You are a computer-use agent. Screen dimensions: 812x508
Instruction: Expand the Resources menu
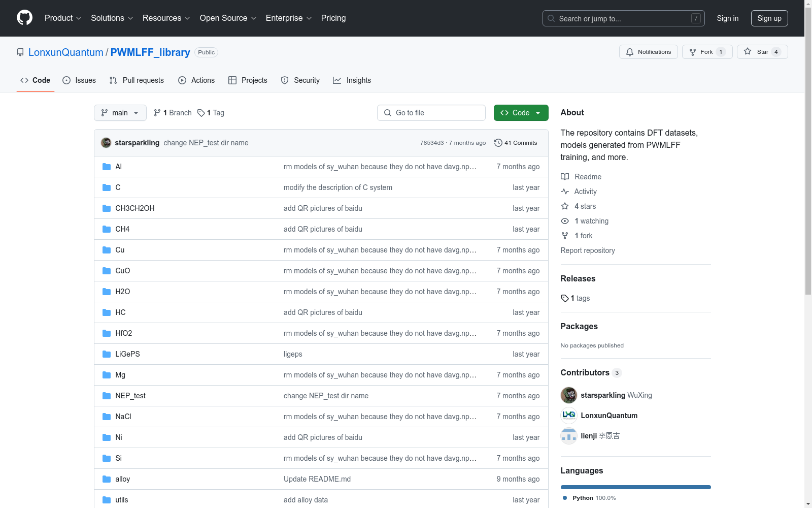pyautogui.click(x=166, y=18)
